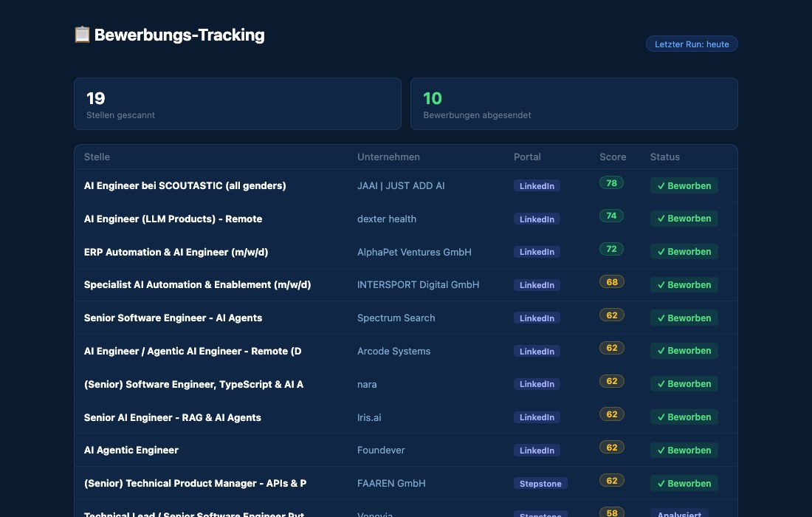Click Beworben status in dexter health row

pos(684,219)
